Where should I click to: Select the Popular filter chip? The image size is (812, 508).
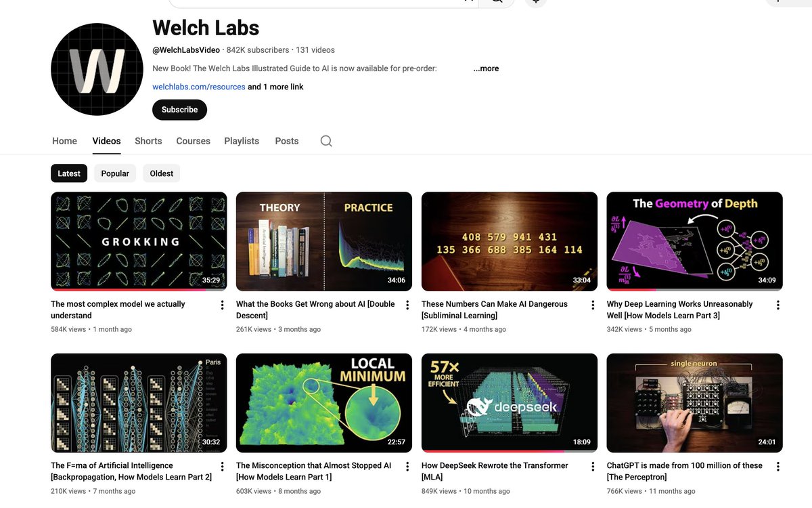pos(115,173)
